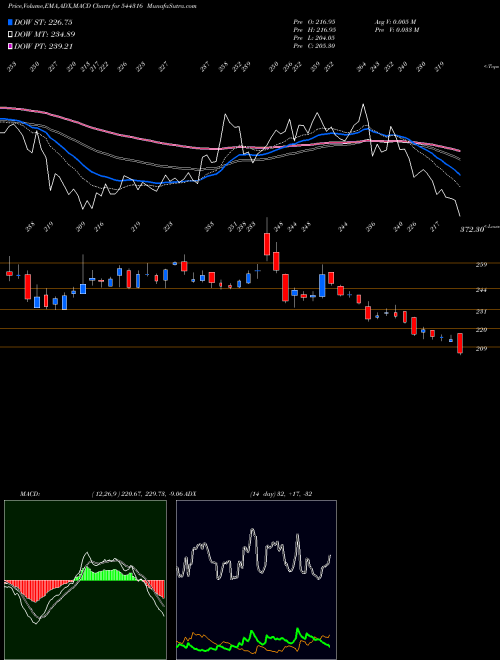500x660 pixels.
Task: Click the Pre H: 216.95 value
Action: click(x=314, y=30)
